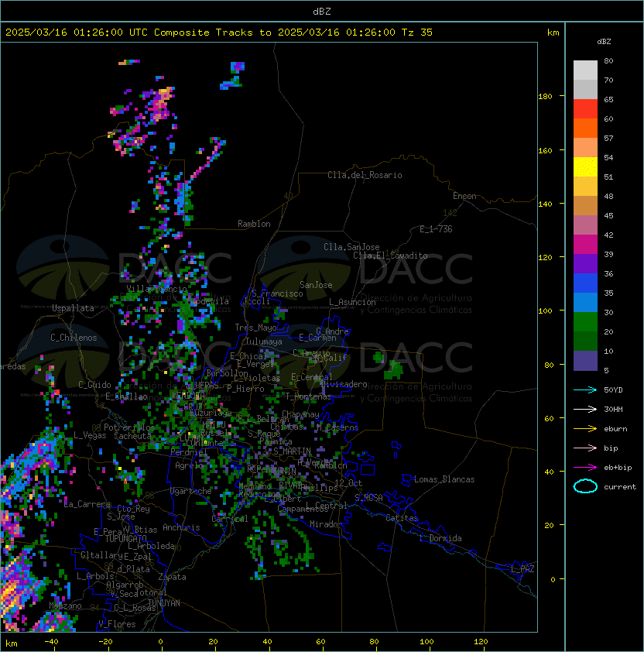This screenshot has width=644, height=652.
Task: Click the 'Tulumaya' map label
Action: (264, 341)
